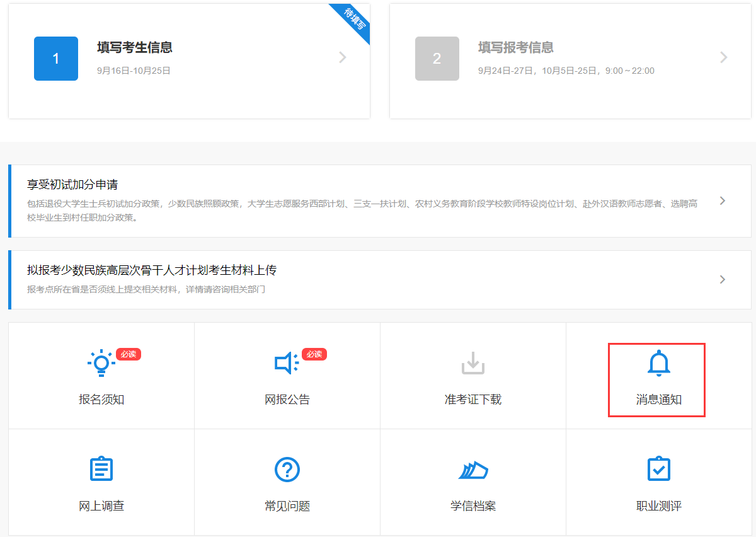Click the megaphone icon for 网报公告
The height and width of the screenshot is (537, 756).
[287, 363]
